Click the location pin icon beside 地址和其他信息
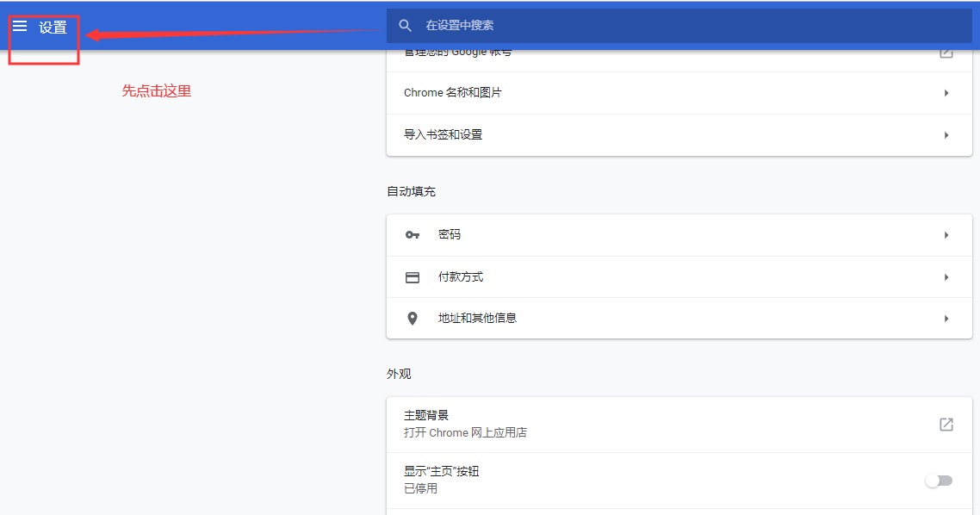Image resolution: width=980 pixels, height=515 pixels. tap(412, 319)
